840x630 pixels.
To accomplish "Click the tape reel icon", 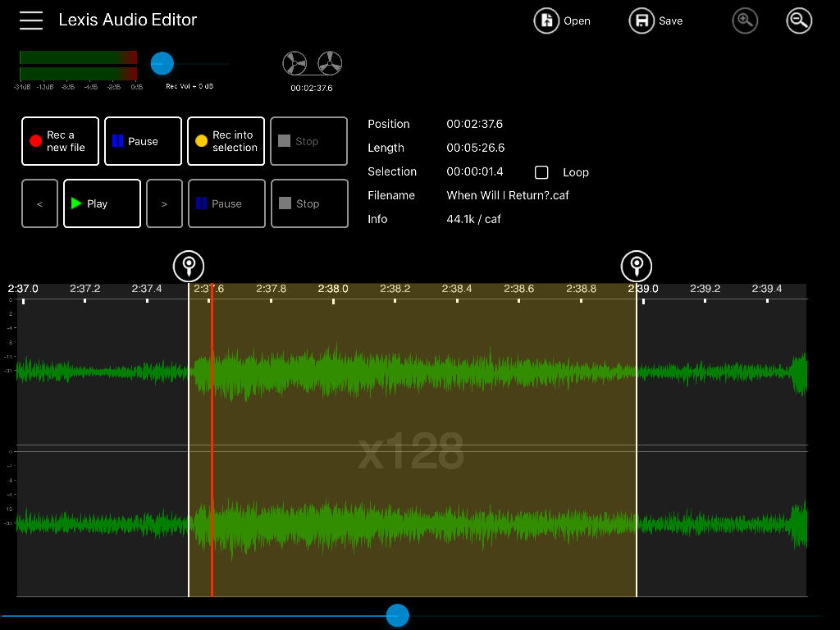I will (x=313, y=63).
